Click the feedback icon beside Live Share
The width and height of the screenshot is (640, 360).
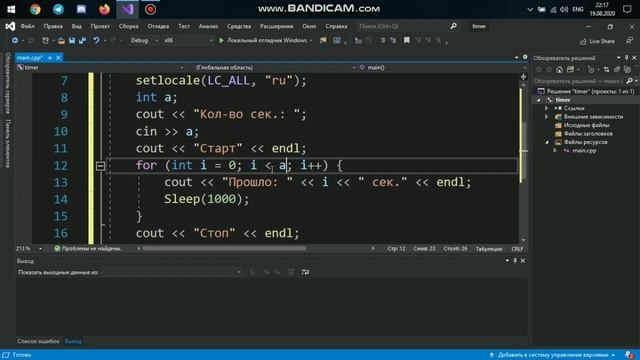(629, 41)
